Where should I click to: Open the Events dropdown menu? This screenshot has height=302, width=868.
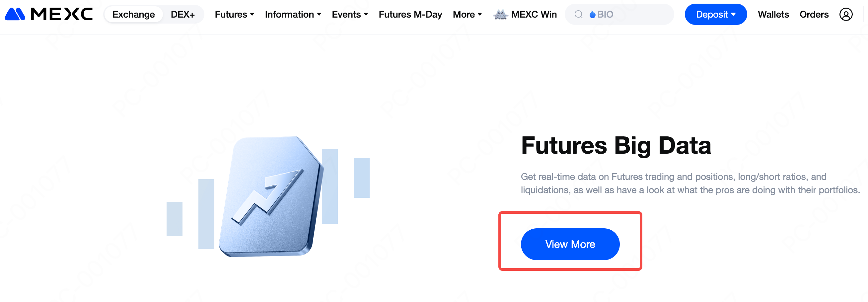[x=349, y=15]
